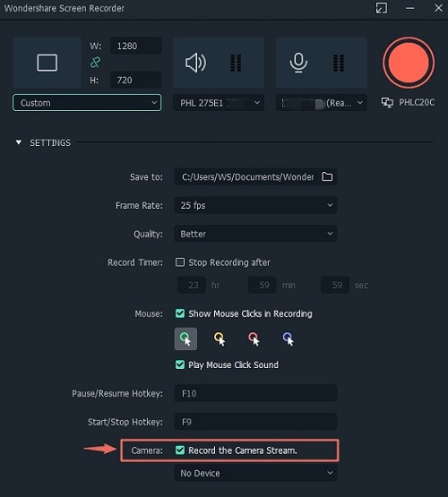
Task: Click the timer minutes field showing 59
Action: coord(263,285)
